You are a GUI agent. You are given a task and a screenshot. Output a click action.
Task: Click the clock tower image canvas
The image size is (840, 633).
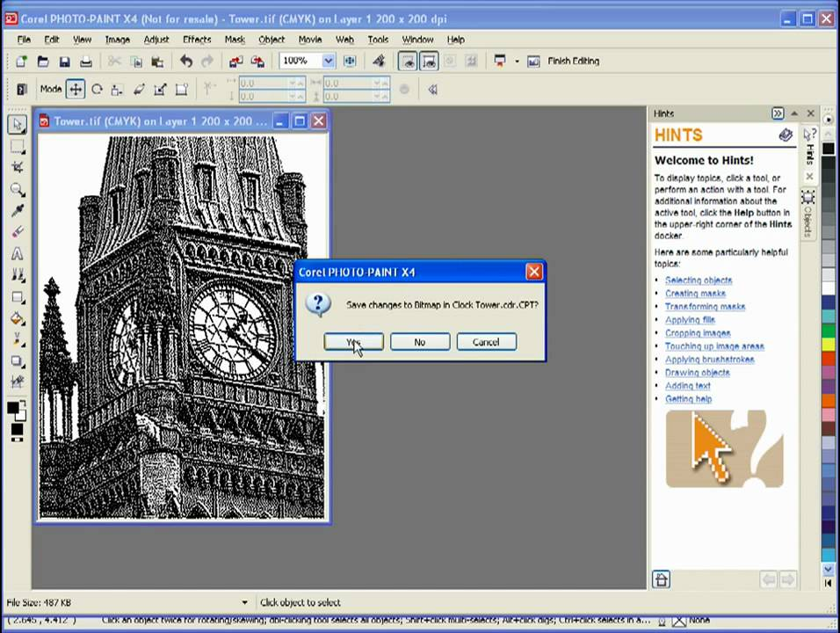pyautogui.click(x=182, y=327)
